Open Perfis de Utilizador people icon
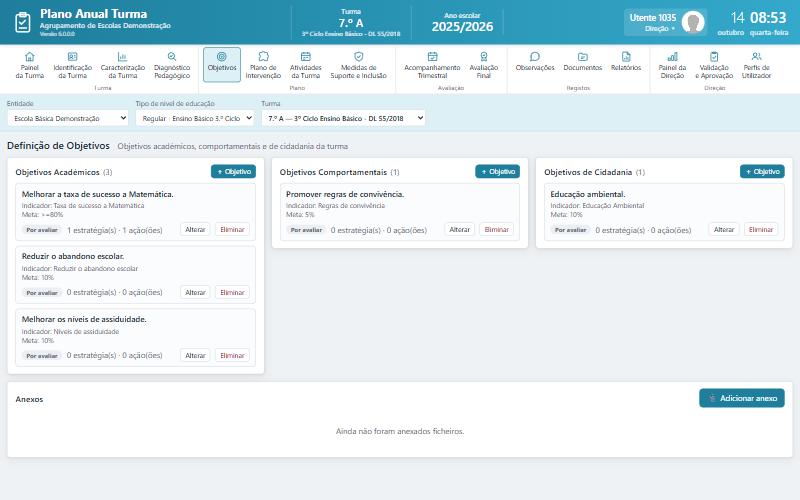This screenshot has width=800, height=500. pyautogui.click(x=757, y=56)
